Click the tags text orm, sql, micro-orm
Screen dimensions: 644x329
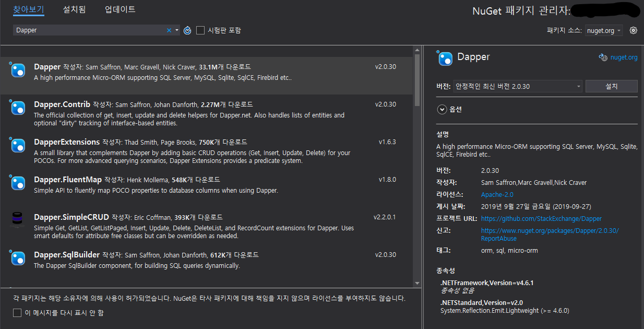tap(509, 251)
